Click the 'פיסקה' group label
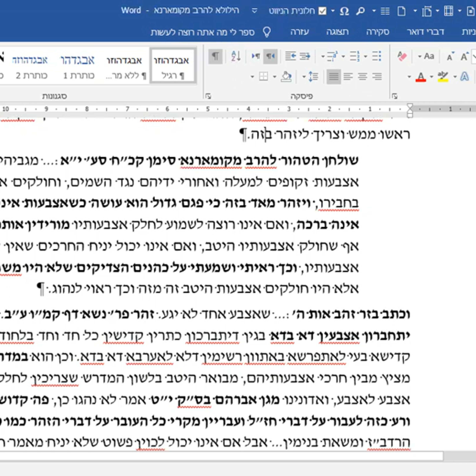Viewport: 476px width, 476px height. 302,96
